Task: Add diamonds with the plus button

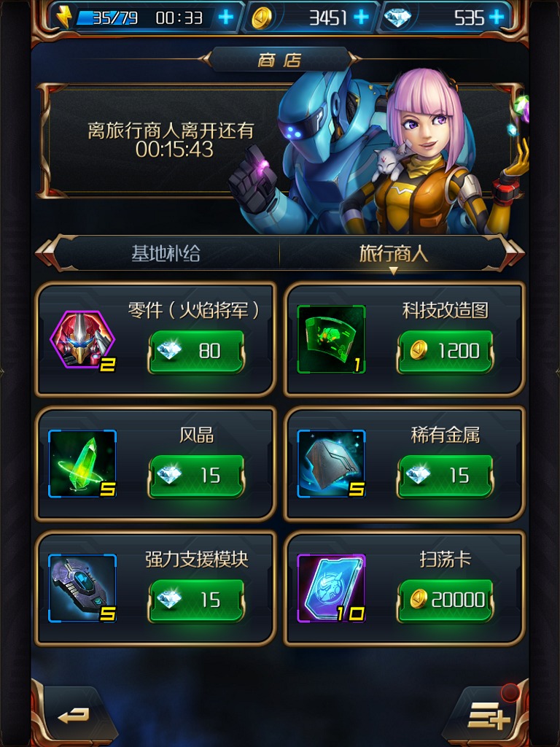Action: 496,18
